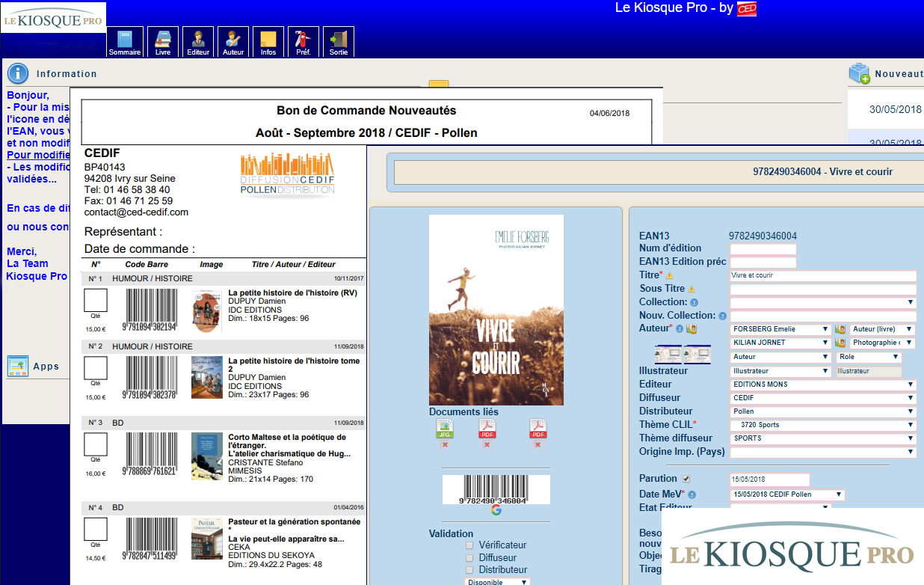
Task: Click the help icon beside Nouv. Collection
Action: point(722,316)
